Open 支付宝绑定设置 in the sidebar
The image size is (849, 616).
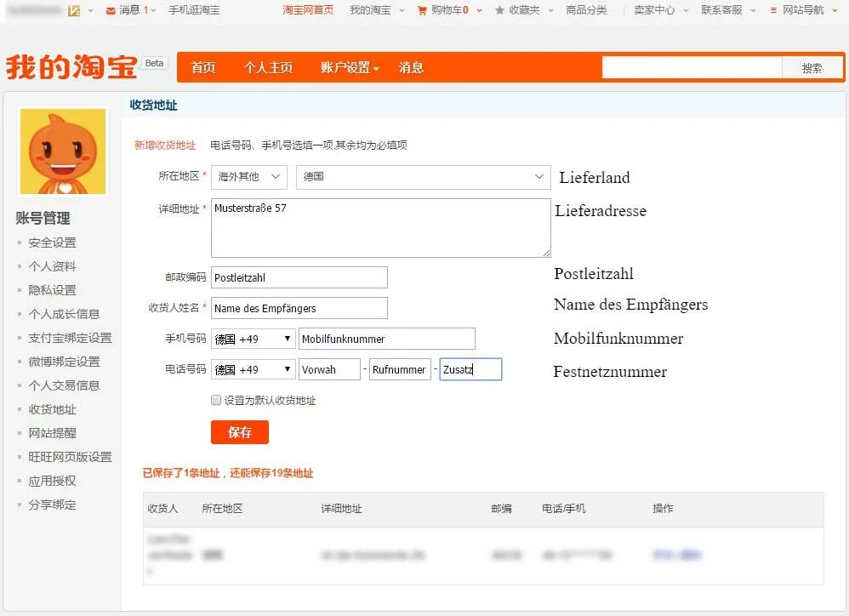pos(70,338)
